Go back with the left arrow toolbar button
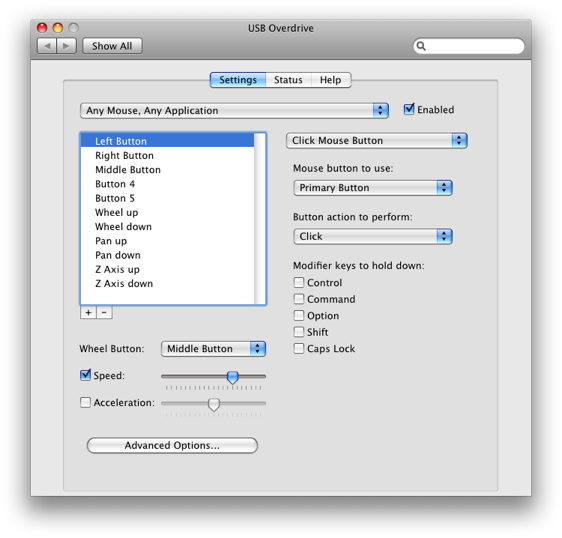The height and width of the screenshot is (538, 562). [47, 46]
